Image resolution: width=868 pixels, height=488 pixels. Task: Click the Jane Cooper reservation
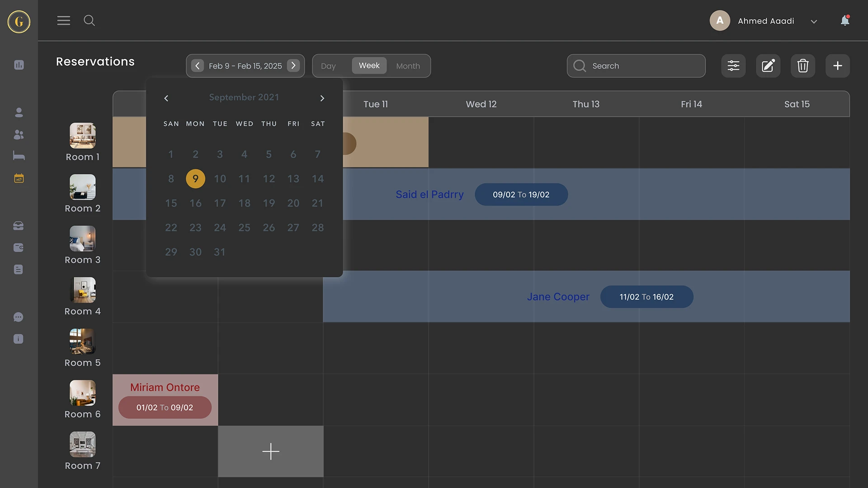click(x=558, y=297)
